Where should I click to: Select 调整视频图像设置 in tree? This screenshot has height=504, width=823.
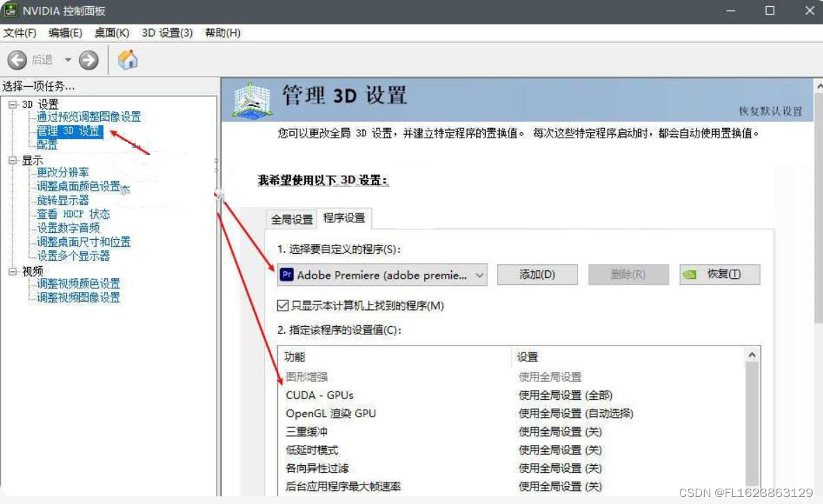[x=79, y=298]
